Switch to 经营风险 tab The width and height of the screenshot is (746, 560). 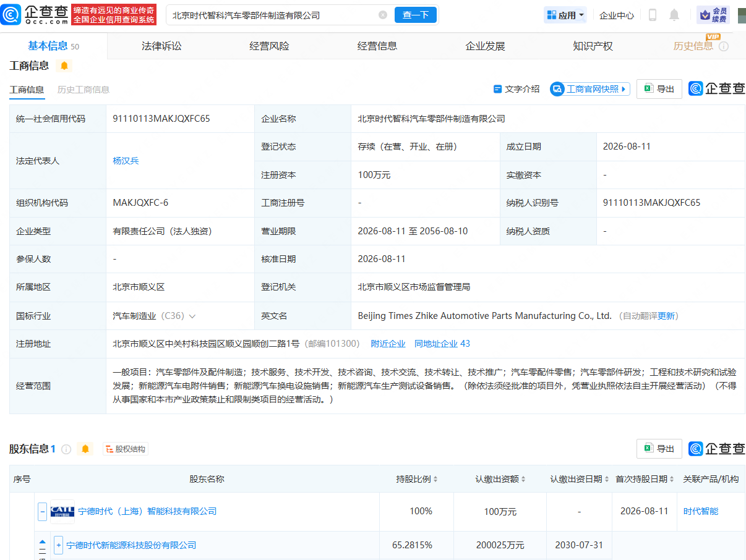(269, 46)
